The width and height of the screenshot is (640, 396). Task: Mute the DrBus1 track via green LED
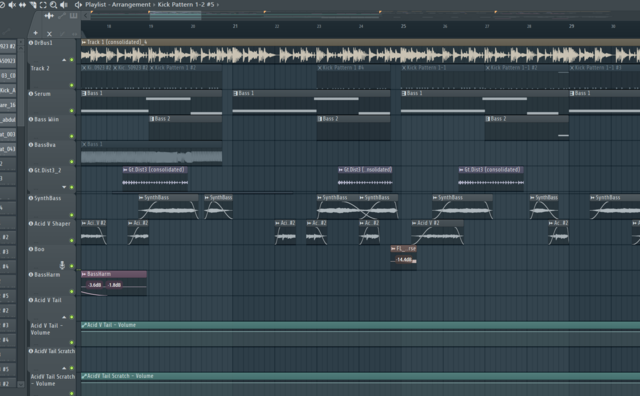point(72,60)
